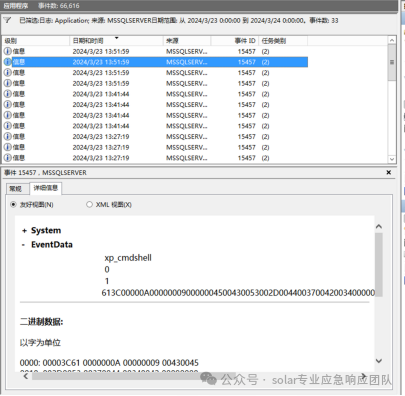Collapse the EventData node
The width and height of the screenshot is (405, 396).
coord(23,245)
